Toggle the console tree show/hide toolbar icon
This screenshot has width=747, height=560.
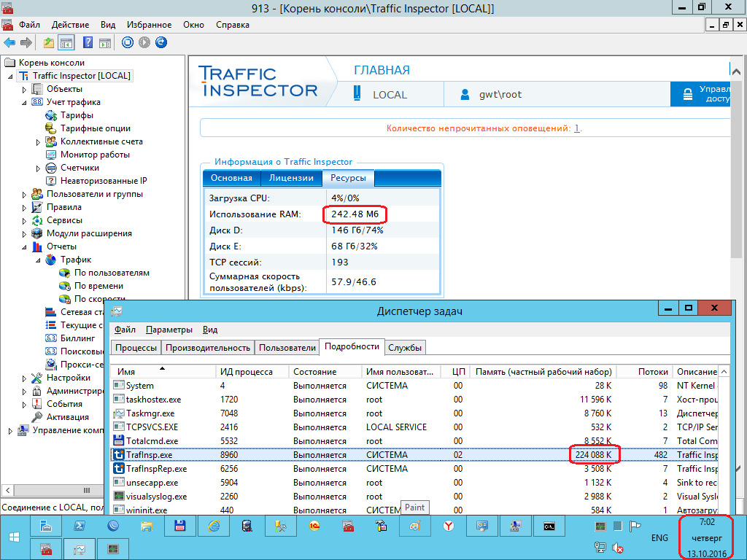66,43
